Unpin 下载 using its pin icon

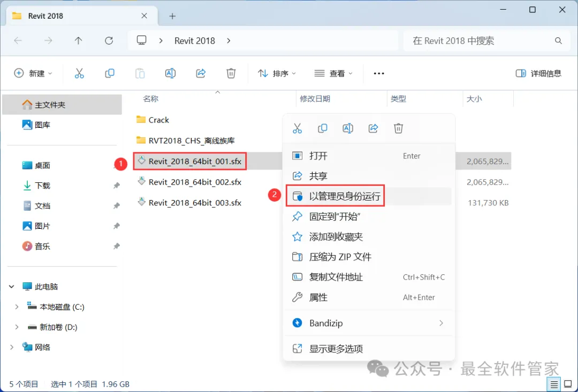click(x=117, y=186)
